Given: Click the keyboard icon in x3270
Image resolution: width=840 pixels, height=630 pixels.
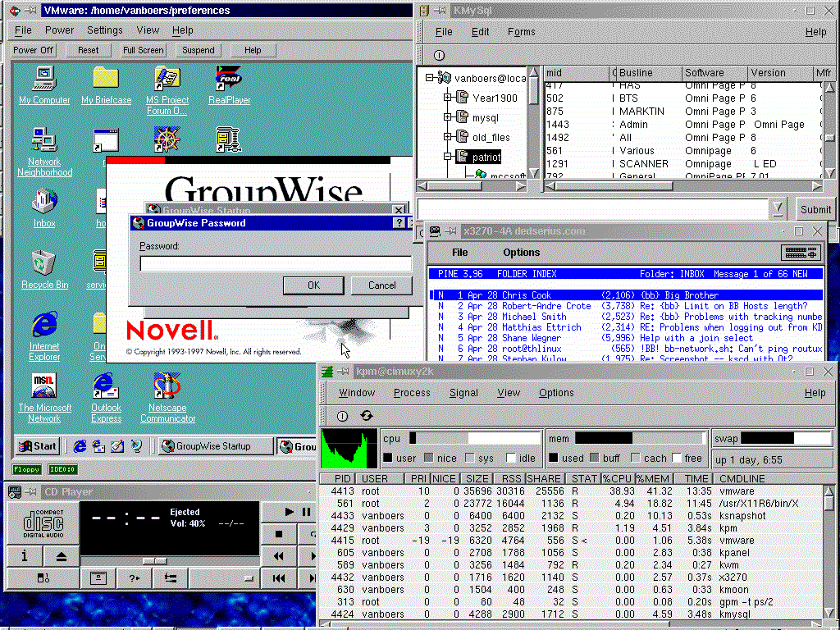Looking at the screenshot, I should click(x=801, y=253).
